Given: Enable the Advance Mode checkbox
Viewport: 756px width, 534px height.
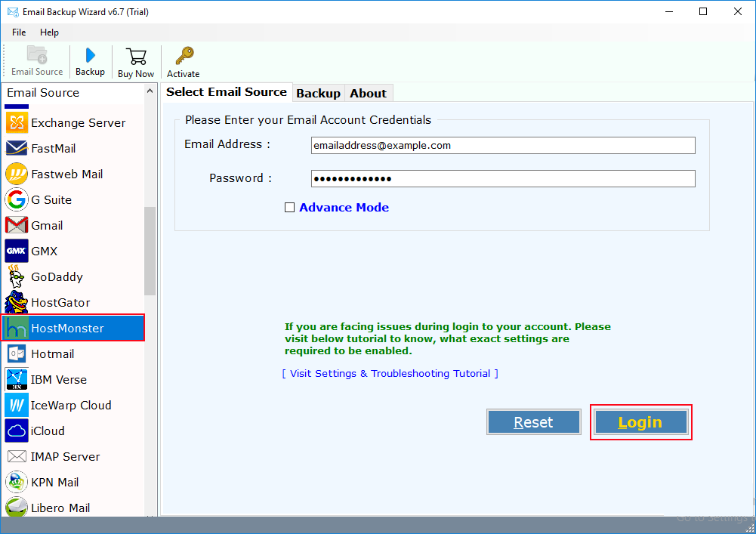Looking at the screenshot, I should coord(289,208).
